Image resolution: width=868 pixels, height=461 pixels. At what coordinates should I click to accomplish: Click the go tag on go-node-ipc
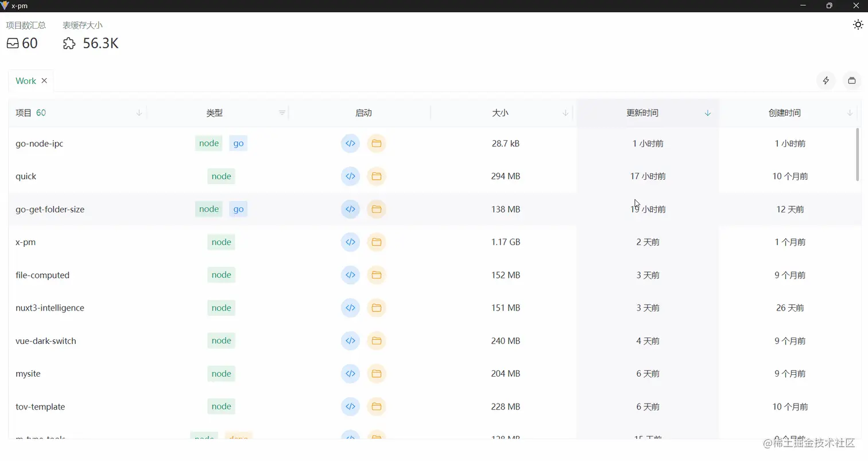(238, 144)
